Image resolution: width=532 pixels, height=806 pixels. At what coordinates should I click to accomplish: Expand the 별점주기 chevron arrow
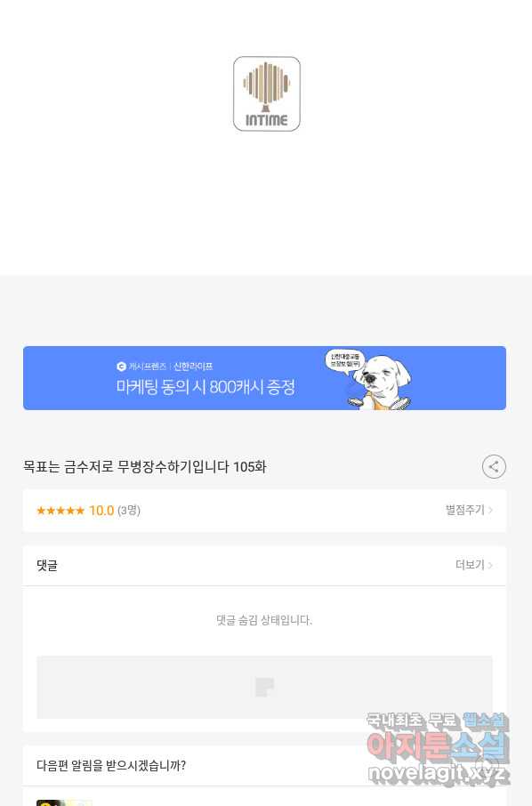click(490, 510)
